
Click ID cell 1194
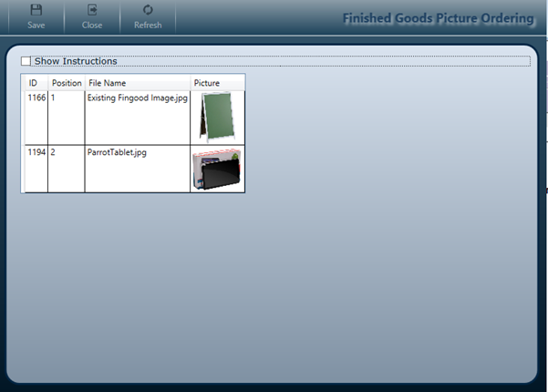[x=36, y=152]
